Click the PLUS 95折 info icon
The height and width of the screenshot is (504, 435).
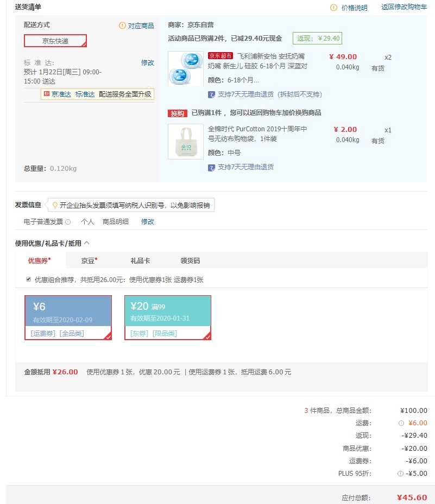(400, 474)
